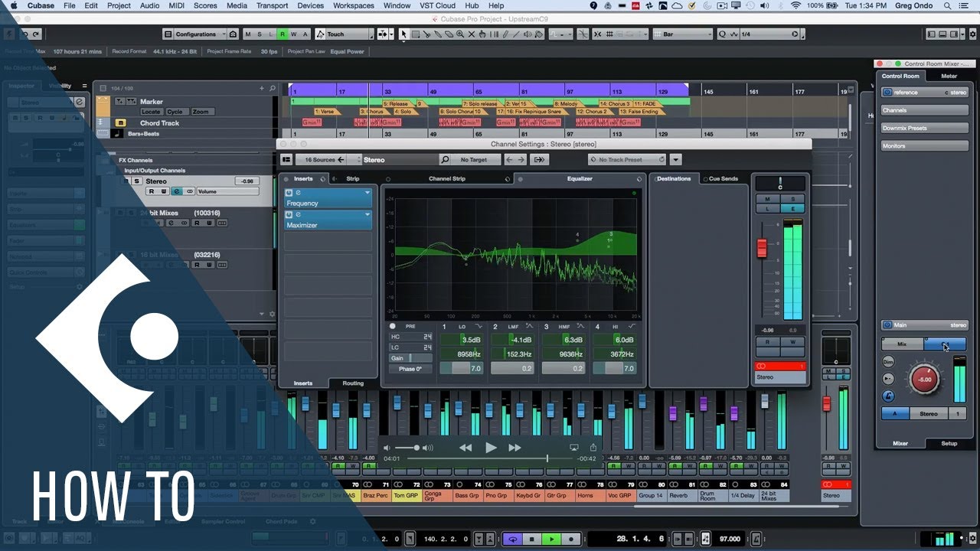Click the band 1 LO filter shape icon
Image resolution: width=980 pixels, height=551 pixels.
(x=478, y=327)
